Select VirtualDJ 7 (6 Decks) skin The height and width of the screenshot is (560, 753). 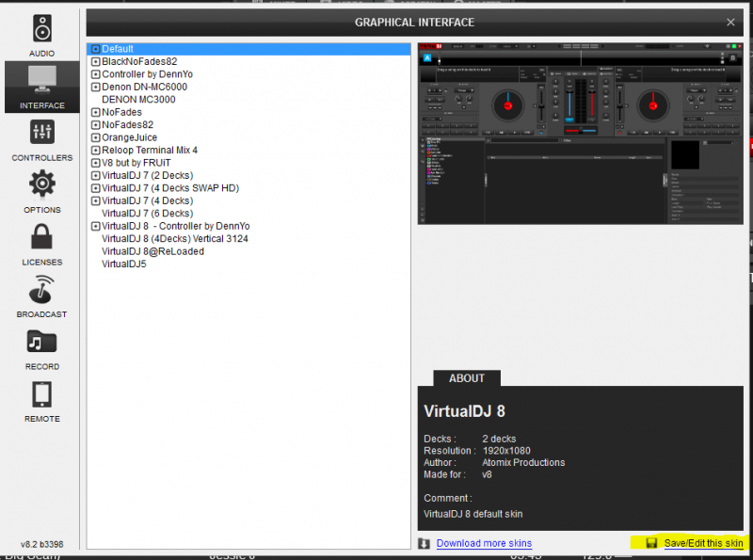click(x=148, y=214)
